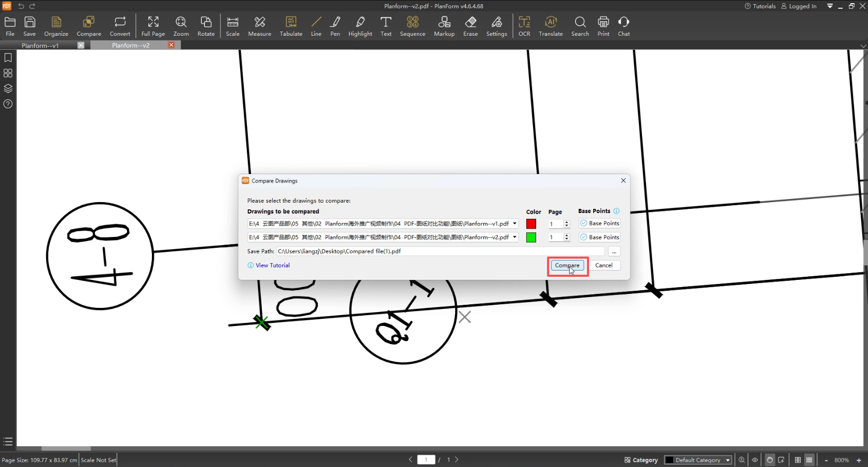This screenshot has height=467, width=868.
Task: Open the File menu
Action: click(x=10, y=26)
